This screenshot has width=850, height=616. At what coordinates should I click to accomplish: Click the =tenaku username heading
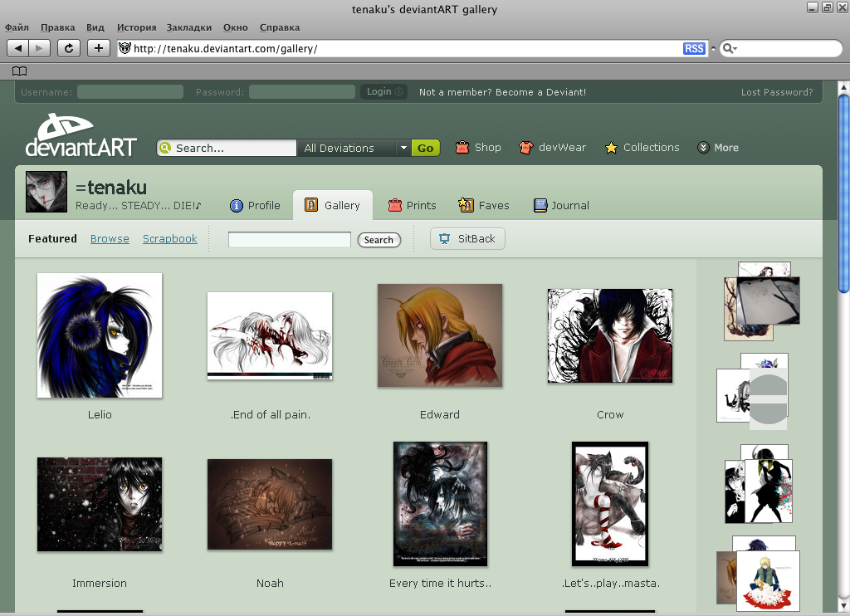[111, 188]
